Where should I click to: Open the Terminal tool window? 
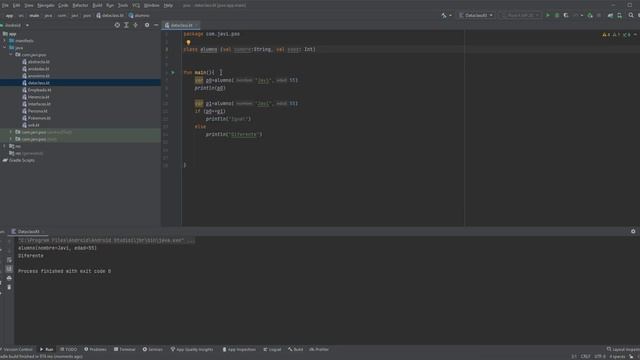(124, 349)
